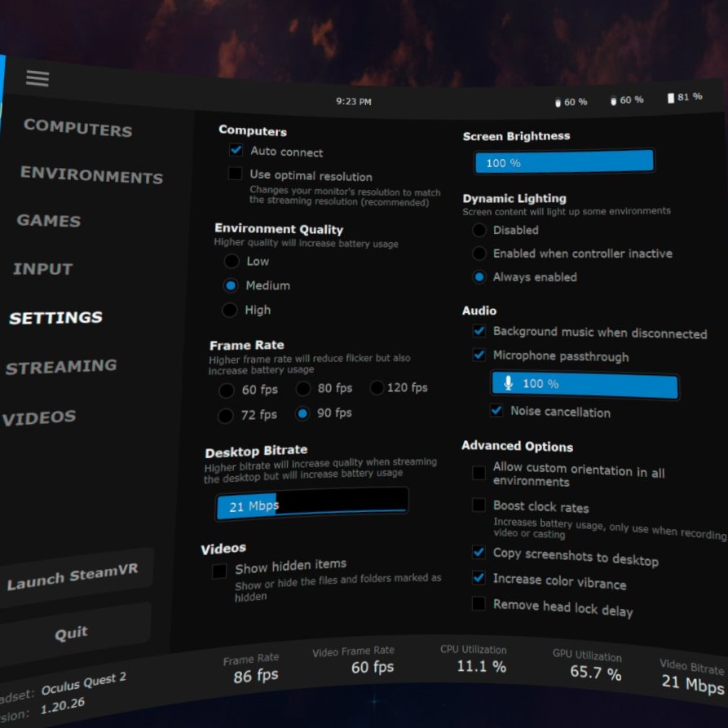Uncheck Background music when disconnected
Image resolution: width=728 pixels, height=728 pixels.
(479, 332)
